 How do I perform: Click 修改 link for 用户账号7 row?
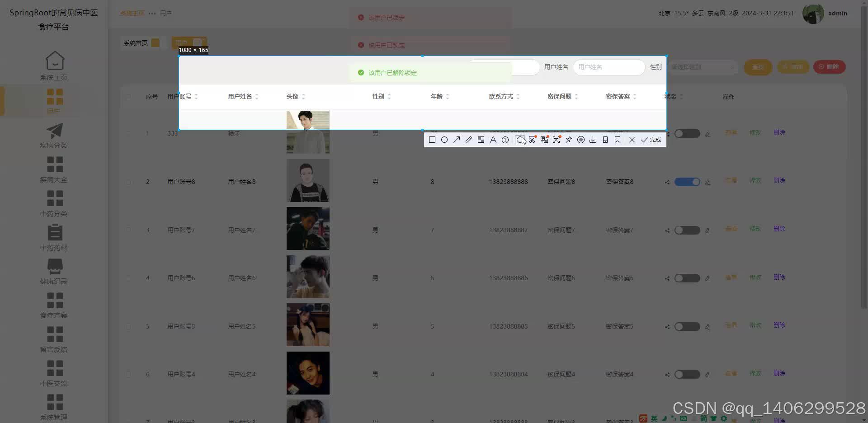(755, 229)
